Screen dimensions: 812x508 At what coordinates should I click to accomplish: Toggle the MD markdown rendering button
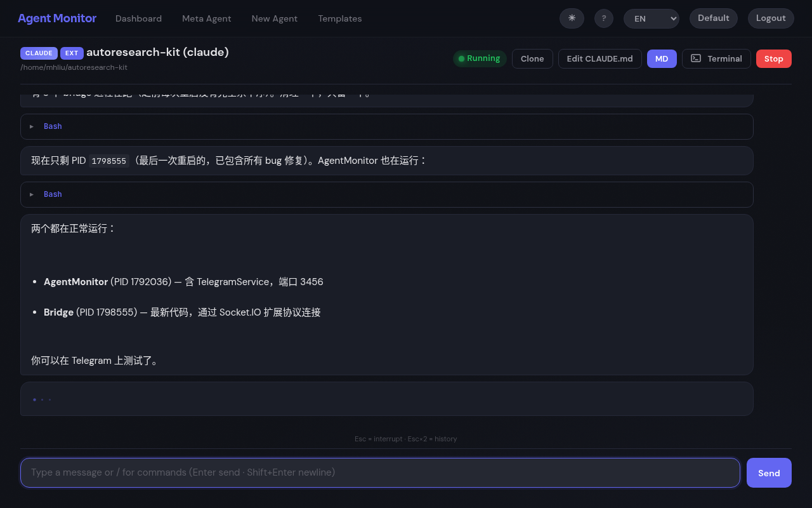tap(662, 58)
